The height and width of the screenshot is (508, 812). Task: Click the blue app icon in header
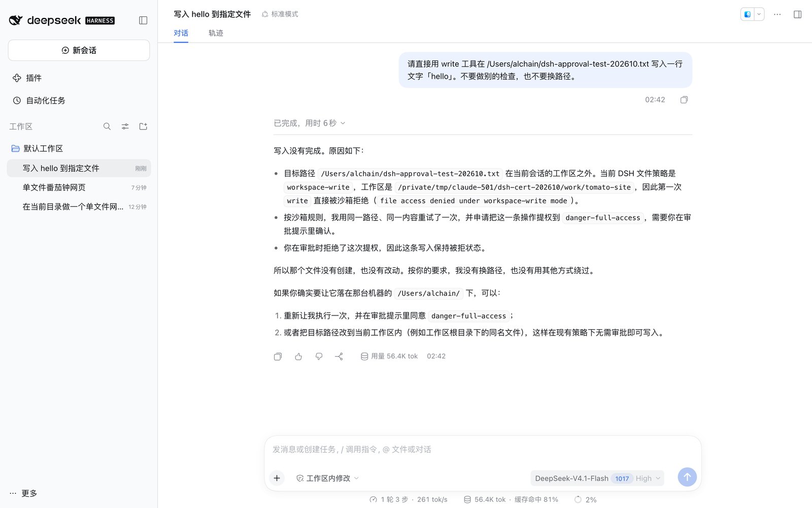click(748, 14)
